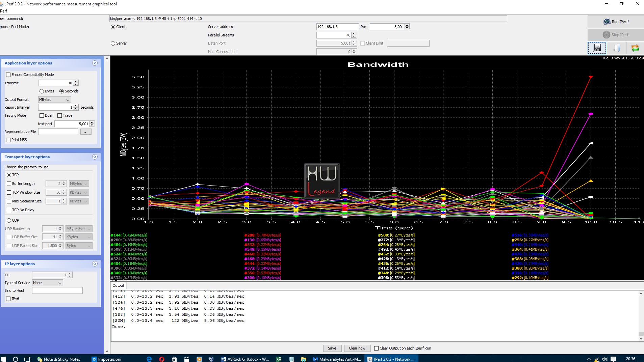Click the iPerf command text field
Screen dimensions: 644x362
[308, 19]
